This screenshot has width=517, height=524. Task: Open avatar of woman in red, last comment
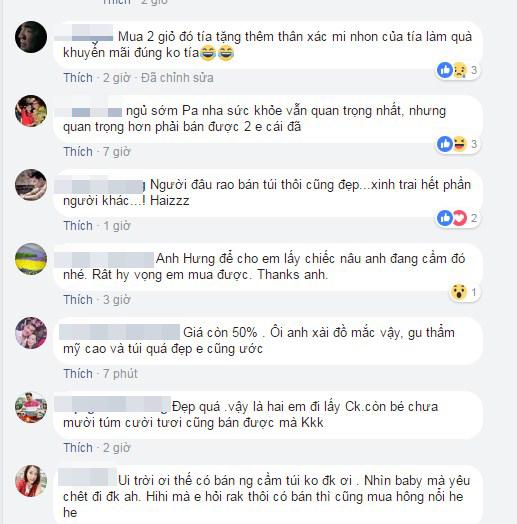[x=31, y=481]
